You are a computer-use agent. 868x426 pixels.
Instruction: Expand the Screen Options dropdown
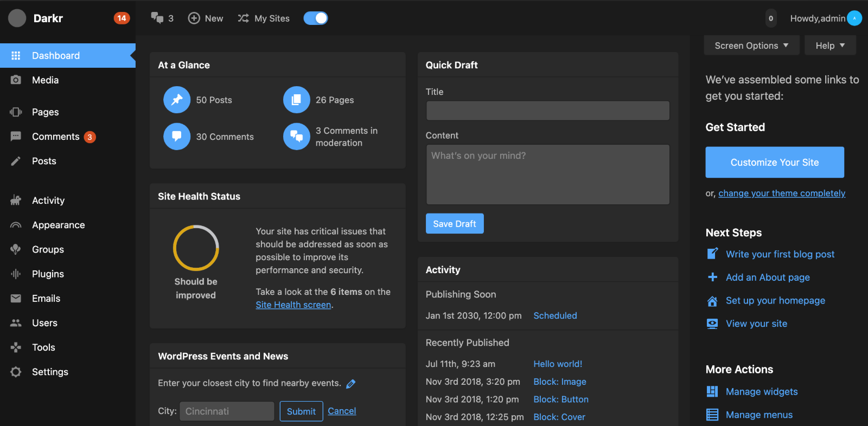752,46
